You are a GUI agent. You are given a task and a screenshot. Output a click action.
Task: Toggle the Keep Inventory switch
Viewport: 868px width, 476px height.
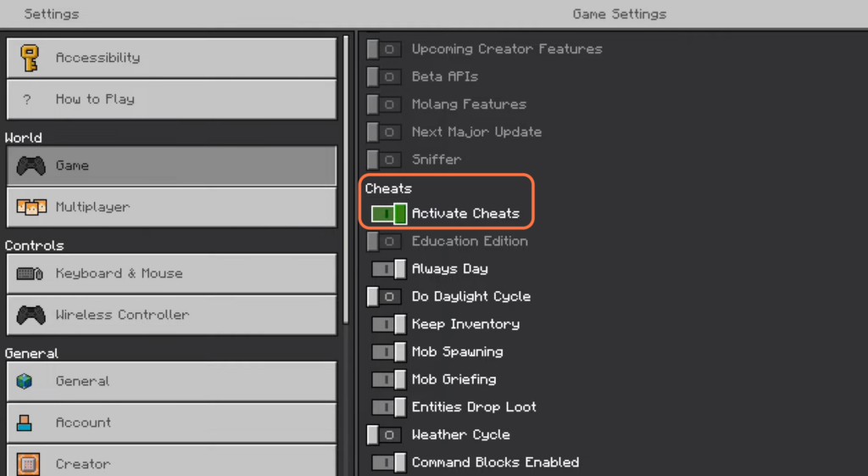389,324
